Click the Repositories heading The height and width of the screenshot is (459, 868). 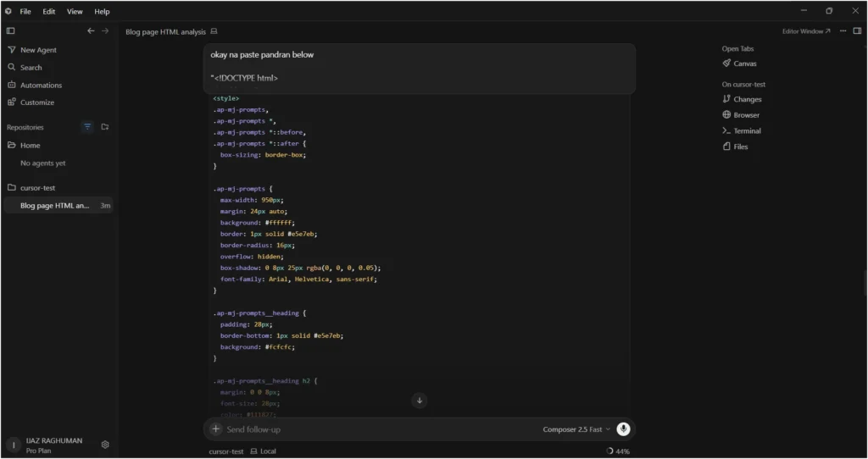coord(25,127)
